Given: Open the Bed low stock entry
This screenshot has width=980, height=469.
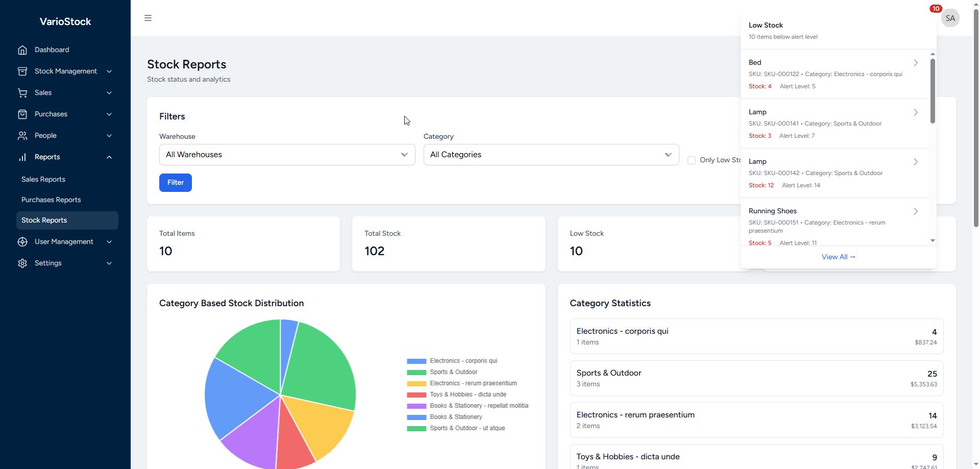Looking at the screenshot, I should coord(835,74).
